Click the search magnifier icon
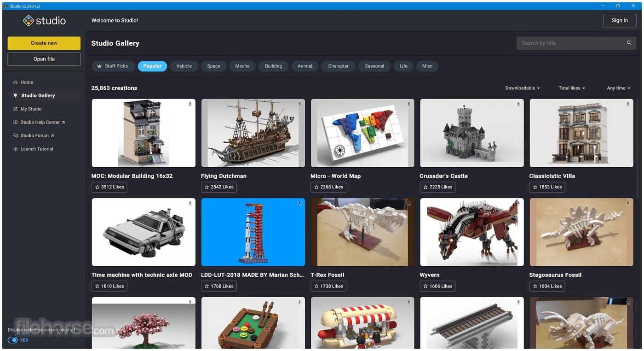Image resolution: width=644 pixels, height=351 pixels. (629, 43)
